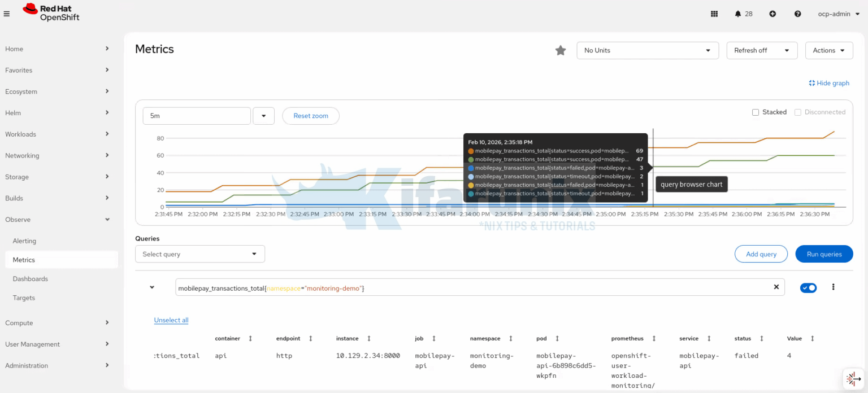Open the Refresh off dropdown
868x393 pixels.
pyautogui.click(x=762, y=50)
